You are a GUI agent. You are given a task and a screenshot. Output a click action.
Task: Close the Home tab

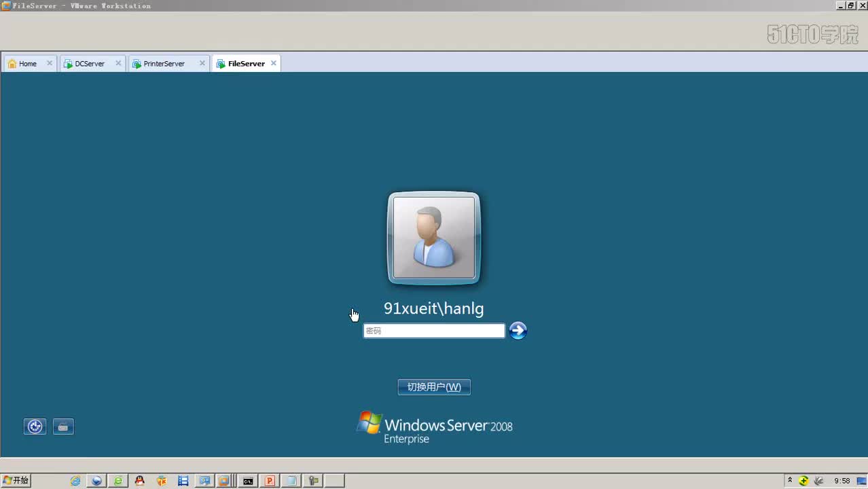pyautogui.click(x=50, y=63)
